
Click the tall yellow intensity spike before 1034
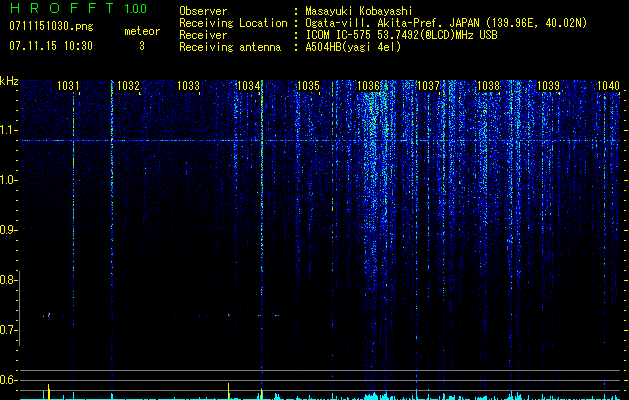tap(229, 391)
